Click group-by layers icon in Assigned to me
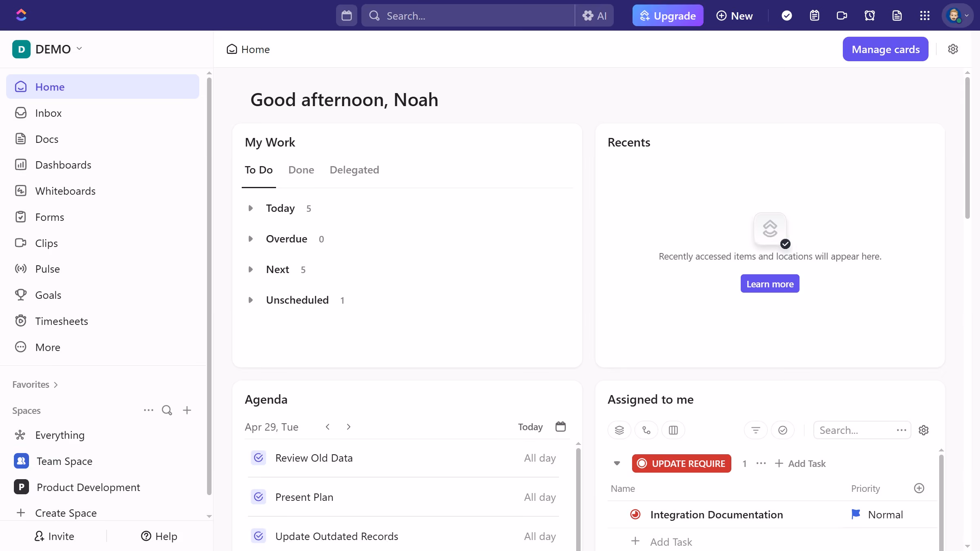Image resolution: width=980 pixels, height=551 pixels. pyautogui.click(x=619, y=430)
